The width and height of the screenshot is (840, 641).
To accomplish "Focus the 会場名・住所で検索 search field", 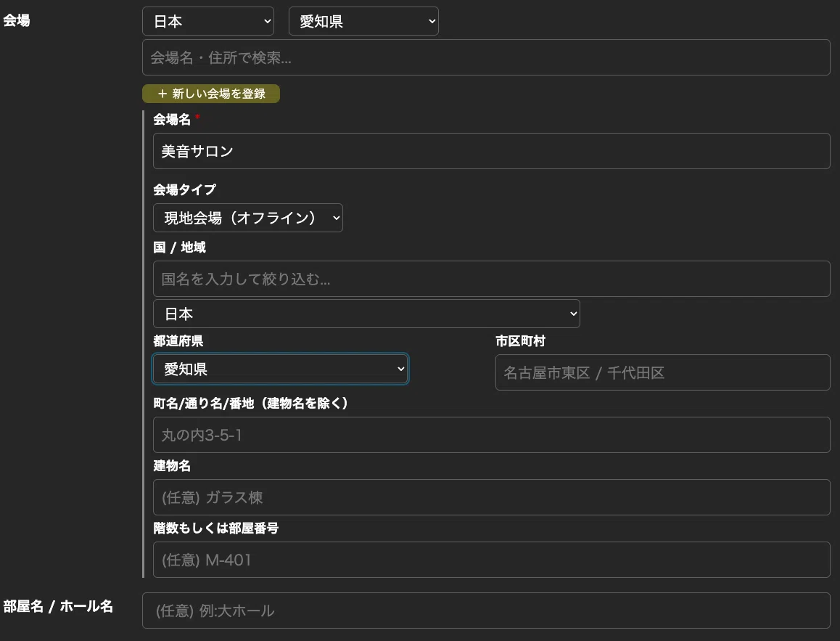I will pyautogui.click(x=486, y=57).
